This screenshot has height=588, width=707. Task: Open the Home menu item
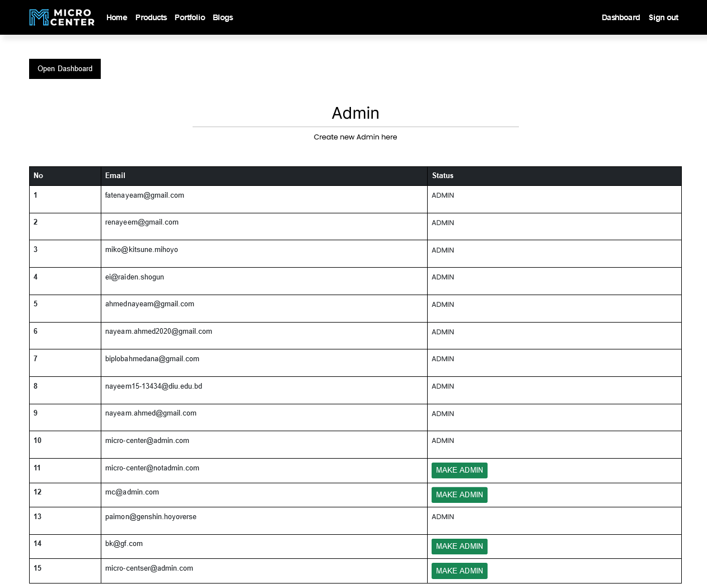[x=116, y=17]
